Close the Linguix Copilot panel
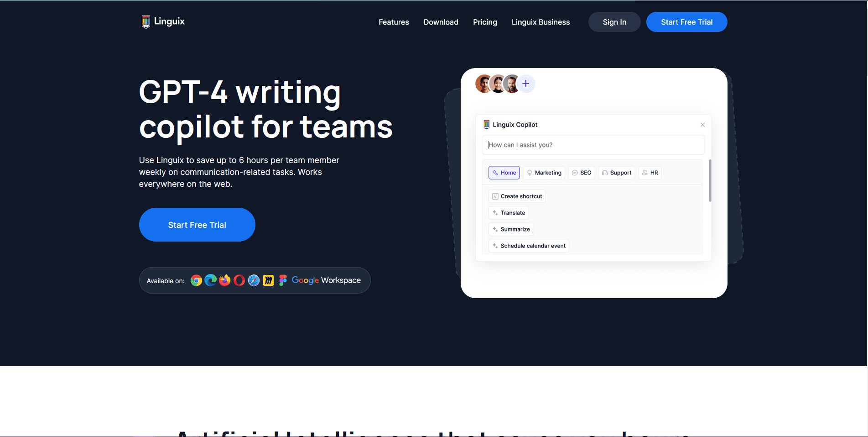 click(702, 125)
